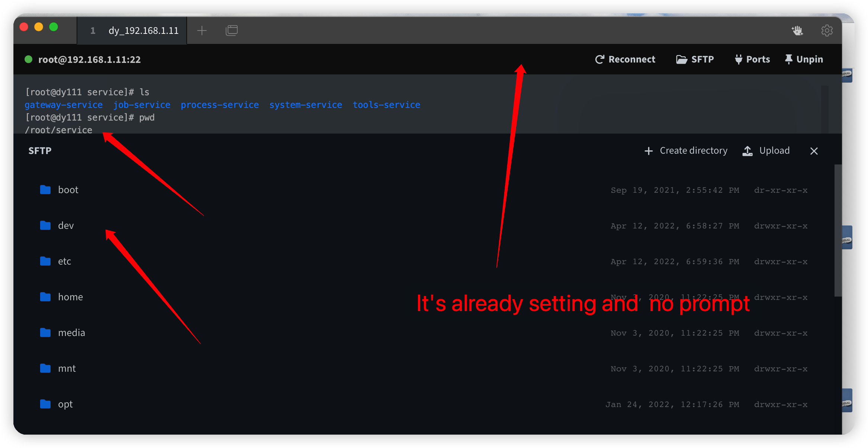Click the /root/service path output
The height and width of the screenshot is (448, 868).
[x=58, y=130]
